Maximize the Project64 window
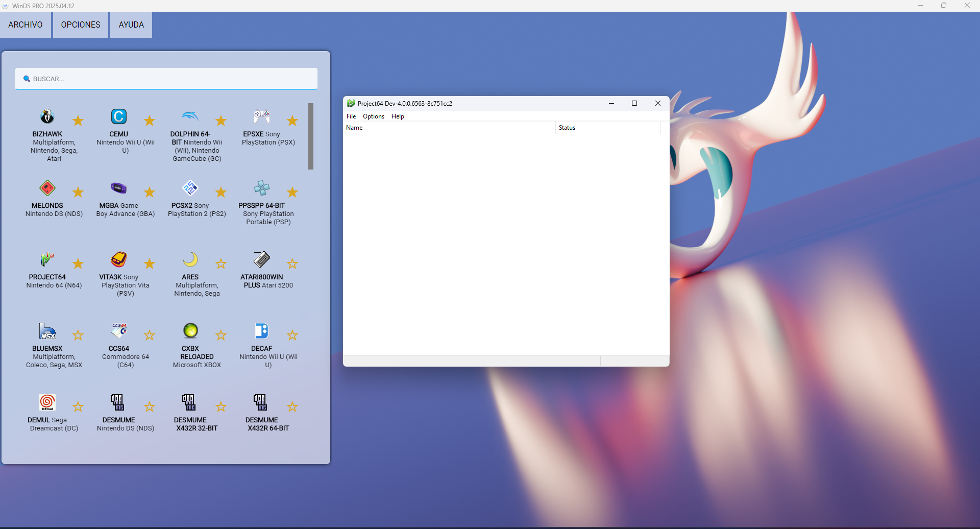 pos(634,103)
